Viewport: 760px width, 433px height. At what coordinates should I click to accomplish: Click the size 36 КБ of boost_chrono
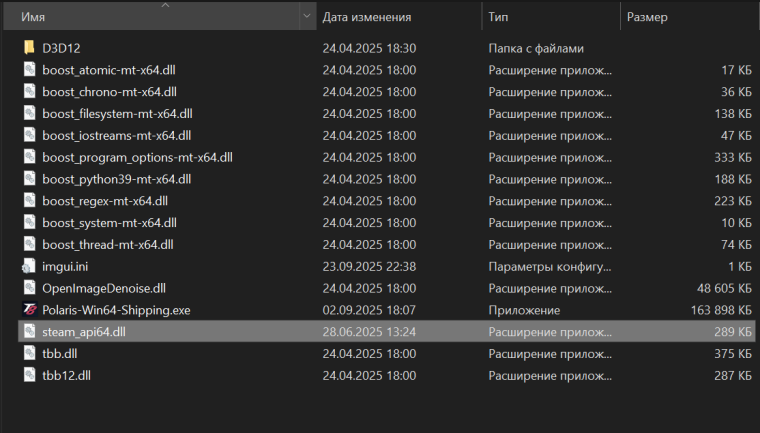(736, 92)
